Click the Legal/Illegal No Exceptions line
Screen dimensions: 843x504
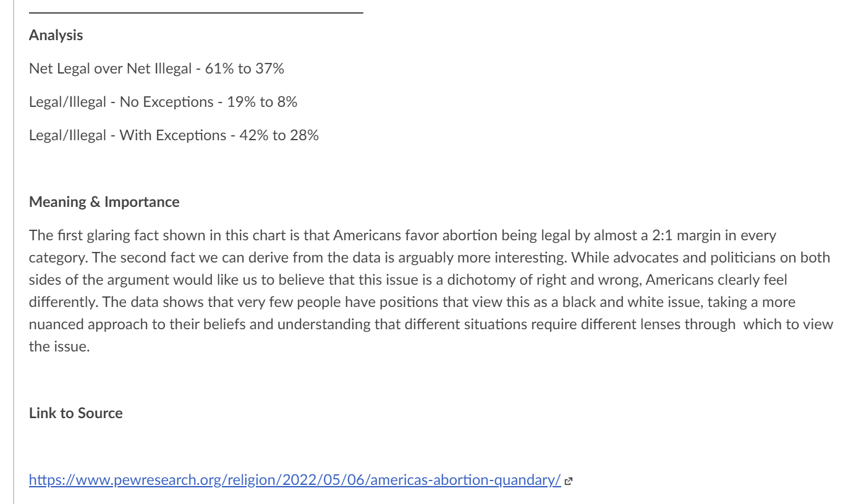click(163, 102)
